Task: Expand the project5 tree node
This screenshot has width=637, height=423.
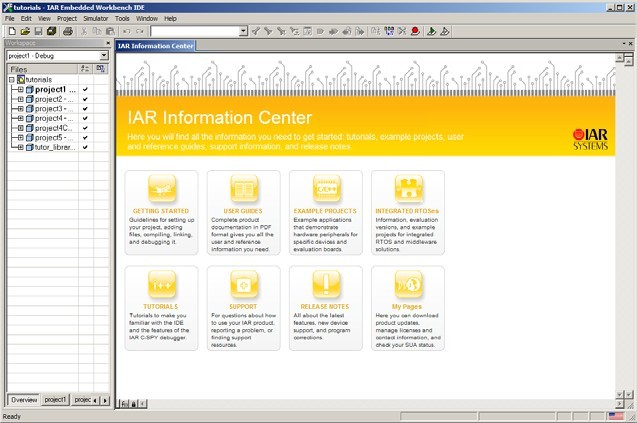Action: [20, 138]
